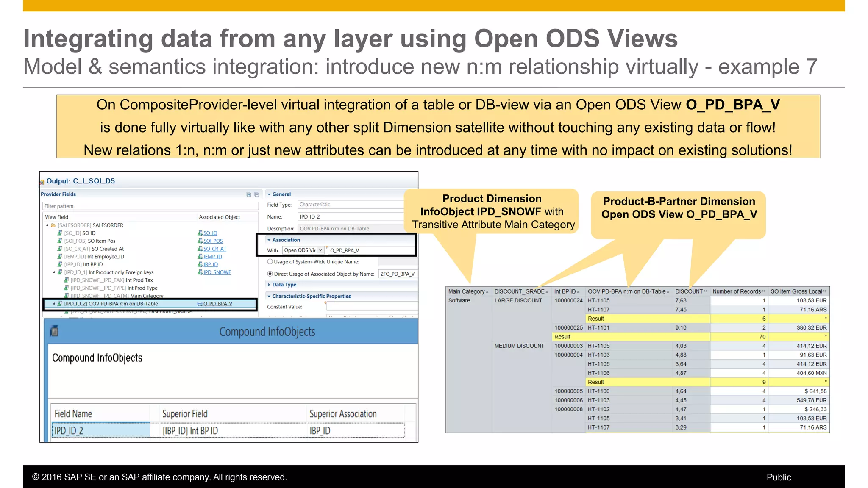Expand the Data Type section
The width and height of the screenshot is (868, 488).
[269, 285]
